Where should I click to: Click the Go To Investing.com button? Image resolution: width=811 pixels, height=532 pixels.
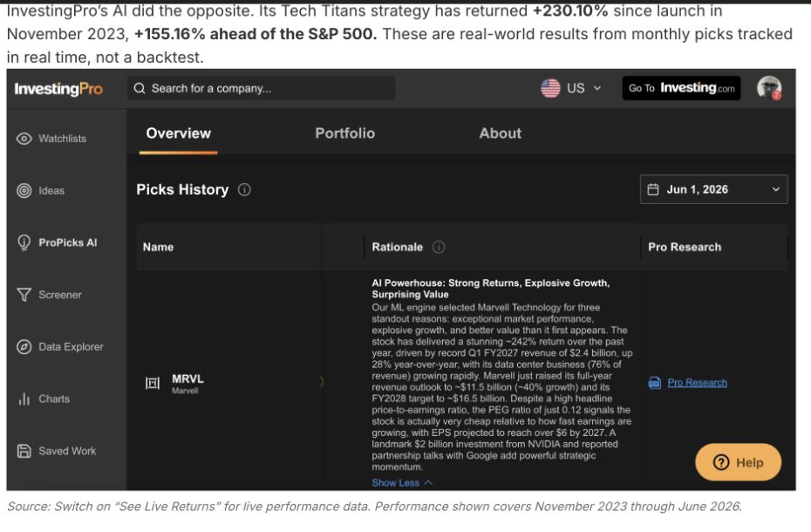point(682,88)
